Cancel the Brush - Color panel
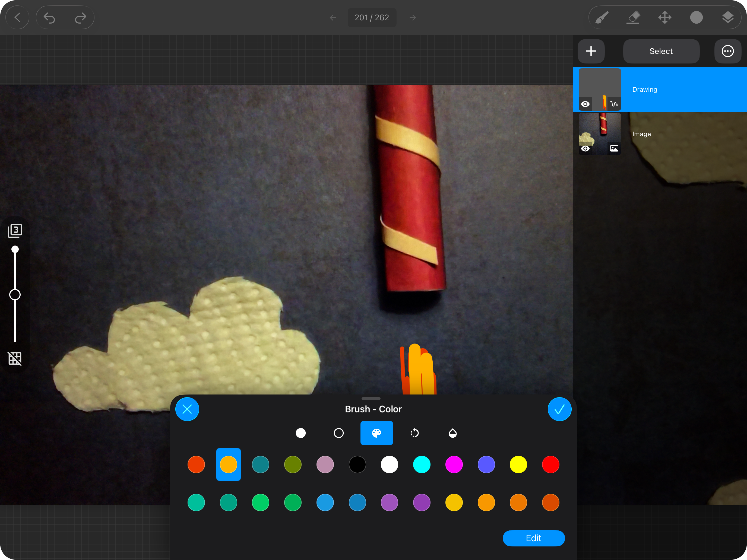The image size is (747, 560). tap(187, 409)
